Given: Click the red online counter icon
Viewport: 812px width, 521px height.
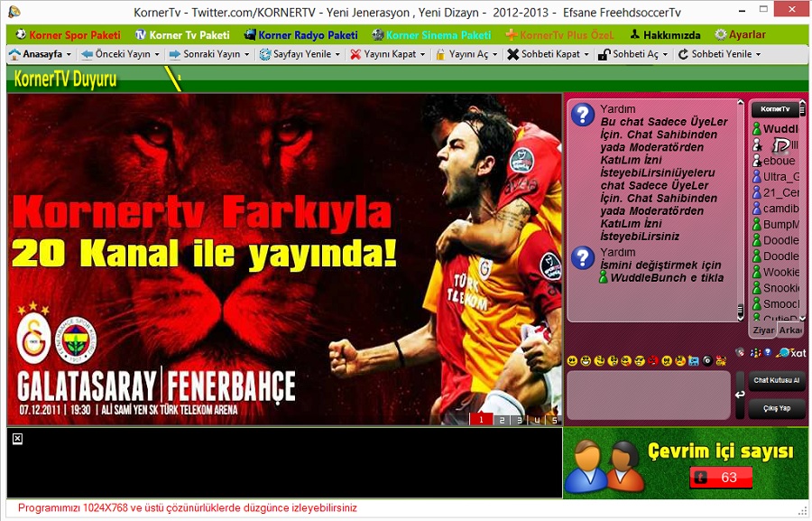Looking at the screenshot, I should pyautogui.click(x=721, y=478).
